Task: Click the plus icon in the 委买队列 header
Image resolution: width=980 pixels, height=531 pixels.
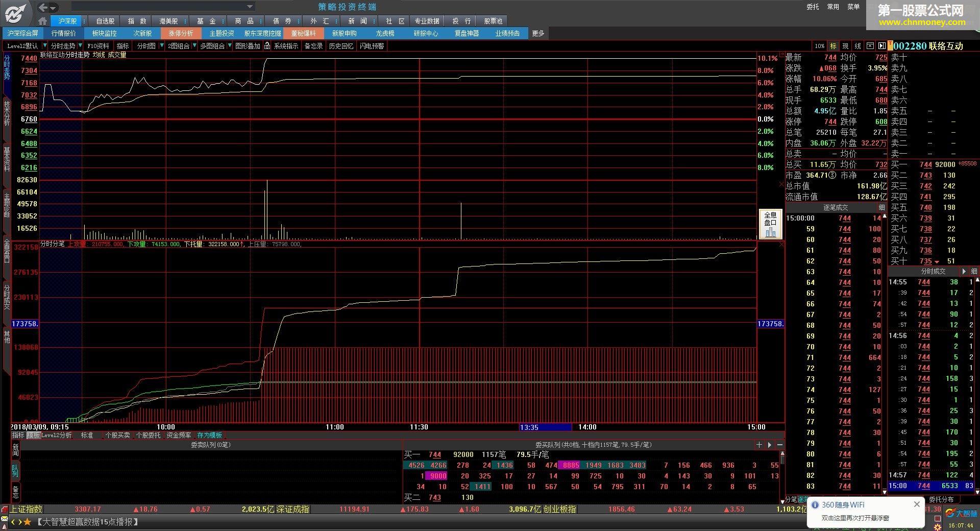Action: pos(759,445)
